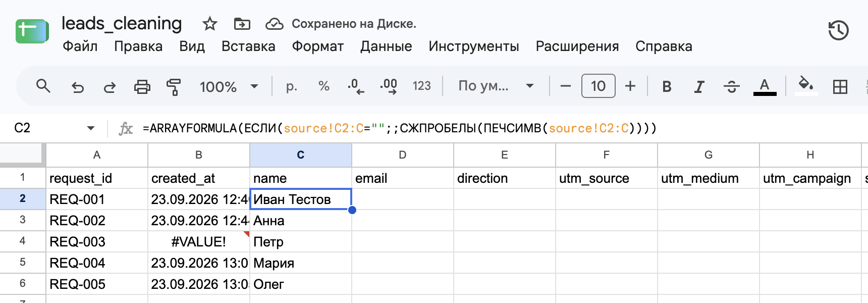Print the spreadsheet
Image resolution: width=868 pixels, height=303 pixels.
142,87
